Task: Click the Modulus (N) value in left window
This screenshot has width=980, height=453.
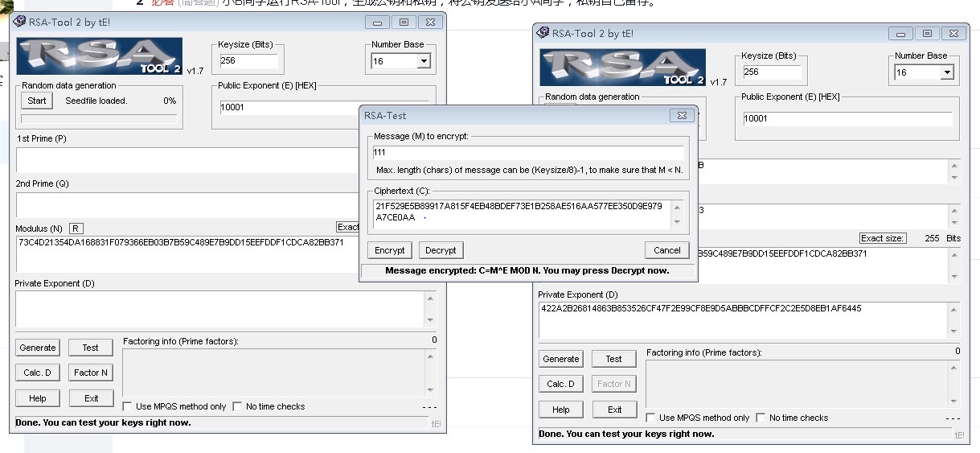Action: tap(181, 242)
